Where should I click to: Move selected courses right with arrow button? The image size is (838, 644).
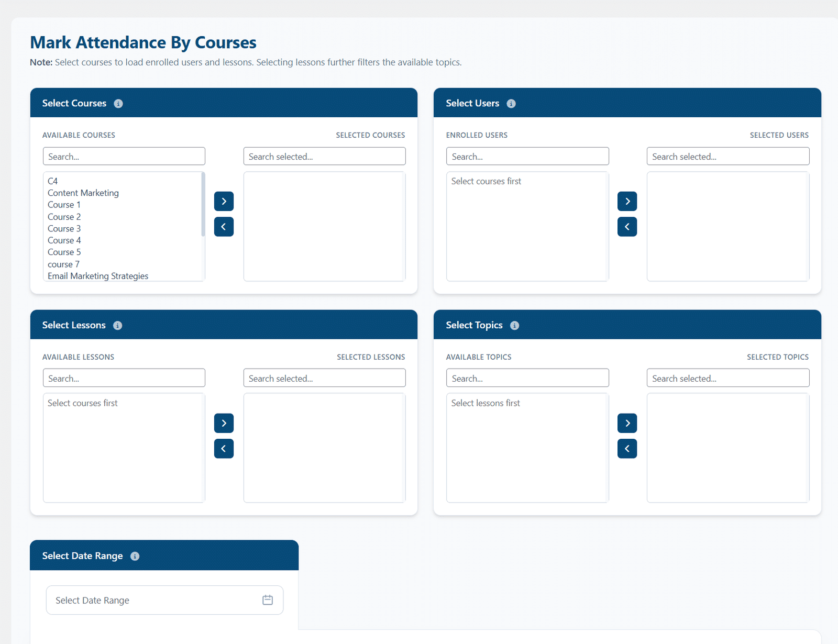224,201
